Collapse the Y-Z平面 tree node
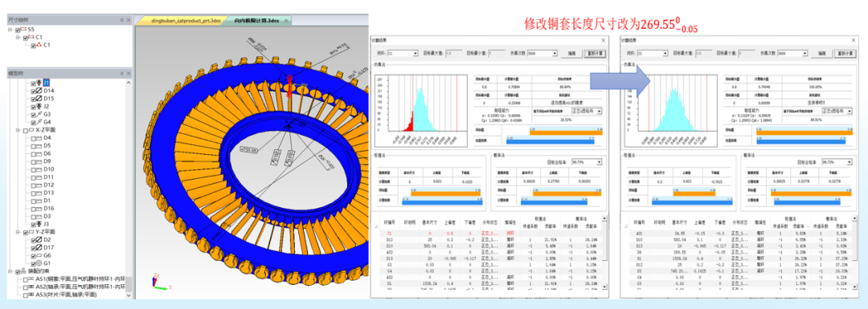 (x=17, y=232)
